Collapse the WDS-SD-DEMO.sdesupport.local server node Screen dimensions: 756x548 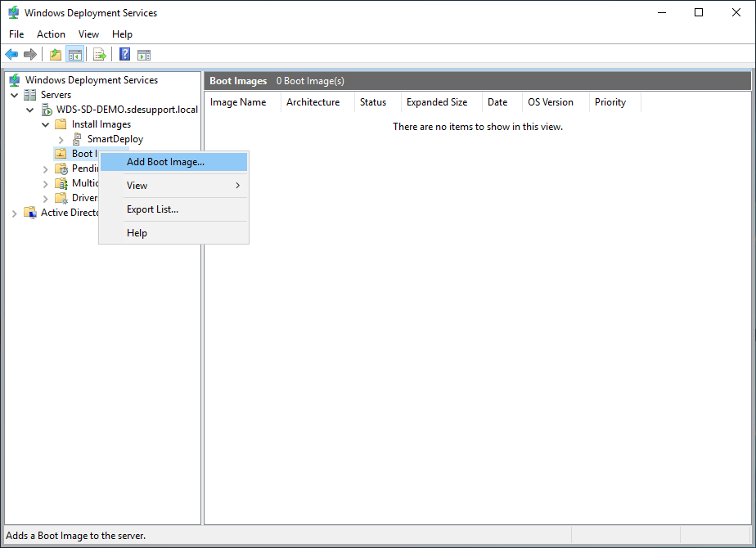point(30,110)
